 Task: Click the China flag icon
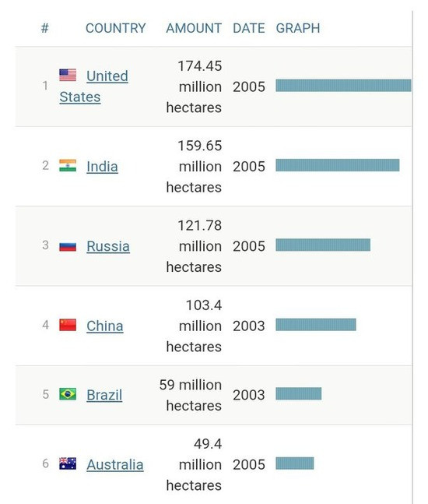point(68,325)
